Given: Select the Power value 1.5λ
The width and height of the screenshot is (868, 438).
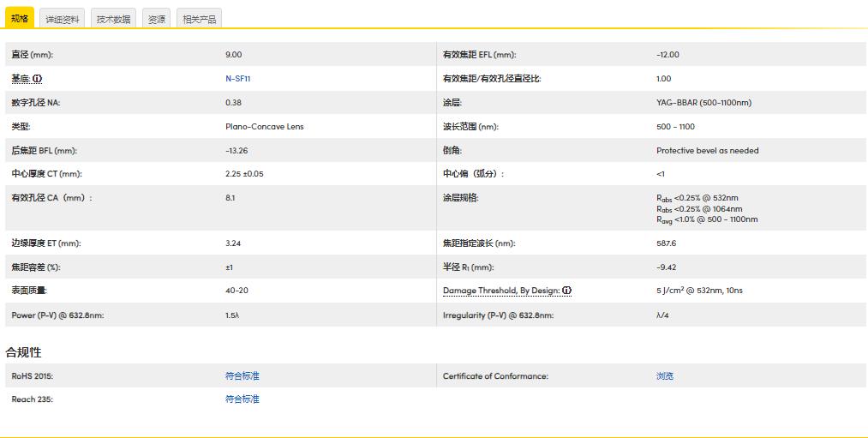Looking at the screenshot, I should tap(231, 315).
